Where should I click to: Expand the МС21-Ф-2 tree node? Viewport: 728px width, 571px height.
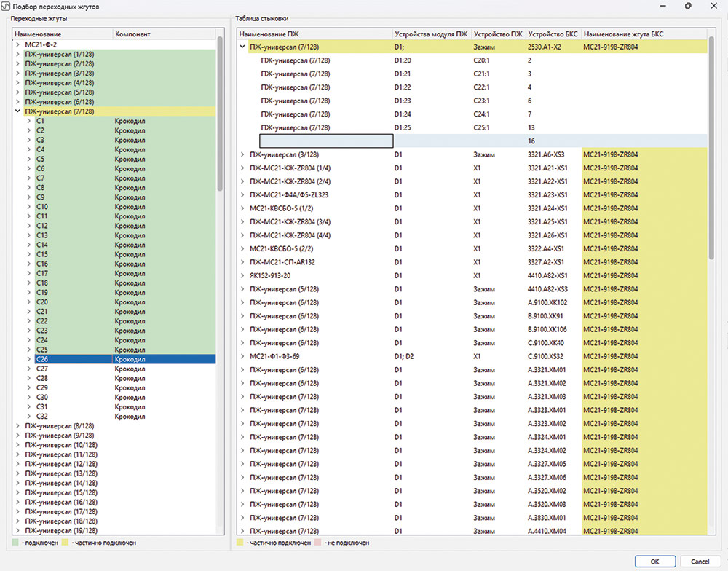17,44
